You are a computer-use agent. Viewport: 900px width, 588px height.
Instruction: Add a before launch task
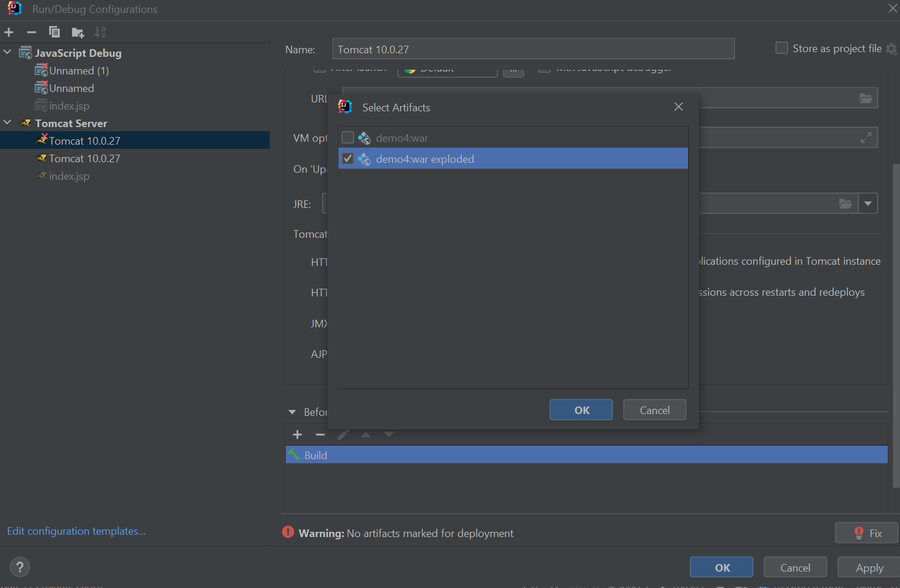click(x=297, y=435)
